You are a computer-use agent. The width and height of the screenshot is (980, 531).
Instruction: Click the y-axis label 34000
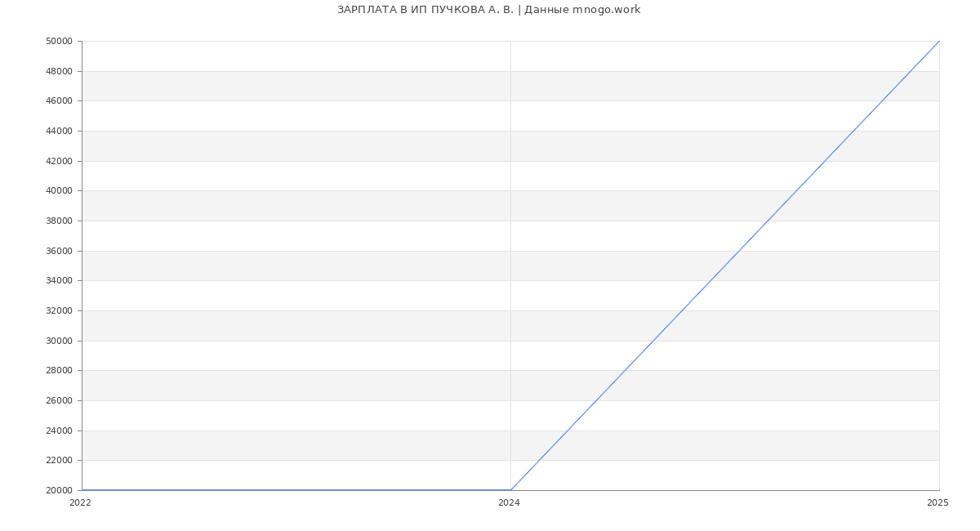coord(59,281)
